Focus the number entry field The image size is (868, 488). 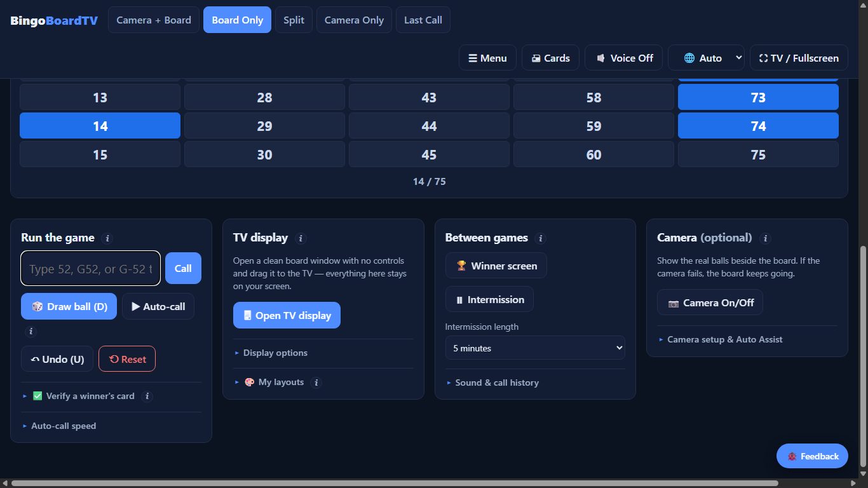point(91,268)
